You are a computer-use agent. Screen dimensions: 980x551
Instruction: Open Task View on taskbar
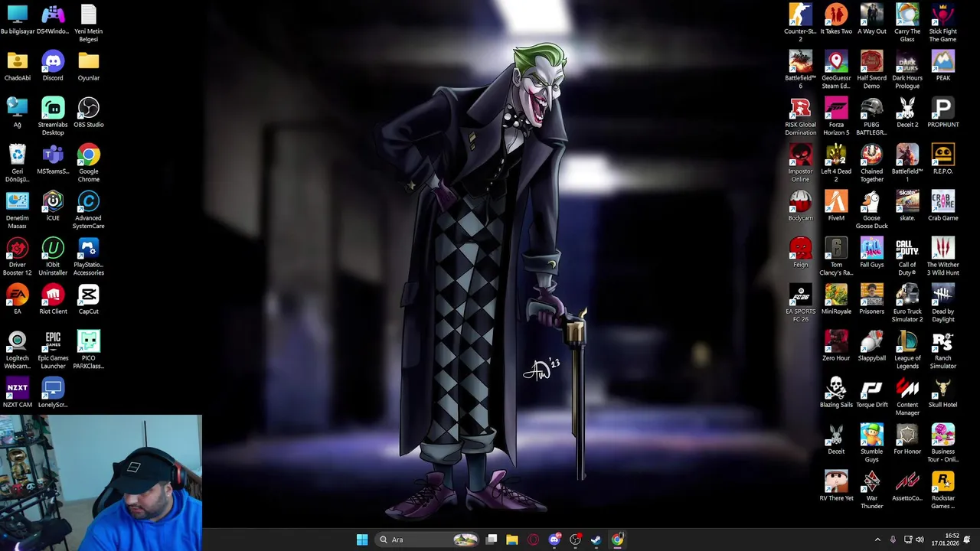point(492,540)
